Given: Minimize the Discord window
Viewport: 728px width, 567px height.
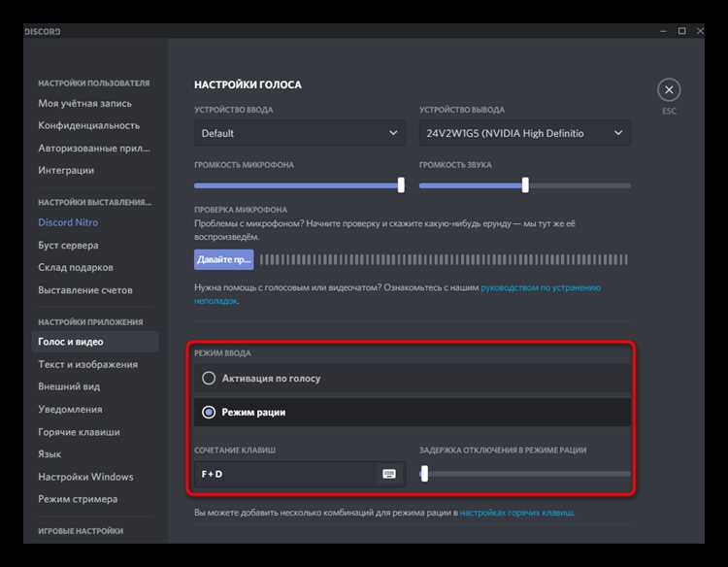Looking at the screenshot, I should 663,31.
